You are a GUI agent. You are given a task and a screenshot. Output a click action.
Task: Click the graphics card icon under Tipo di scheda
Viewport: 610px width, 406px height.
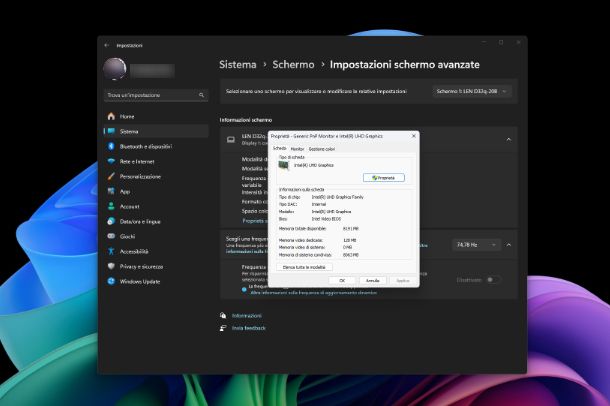click(284, 166)
